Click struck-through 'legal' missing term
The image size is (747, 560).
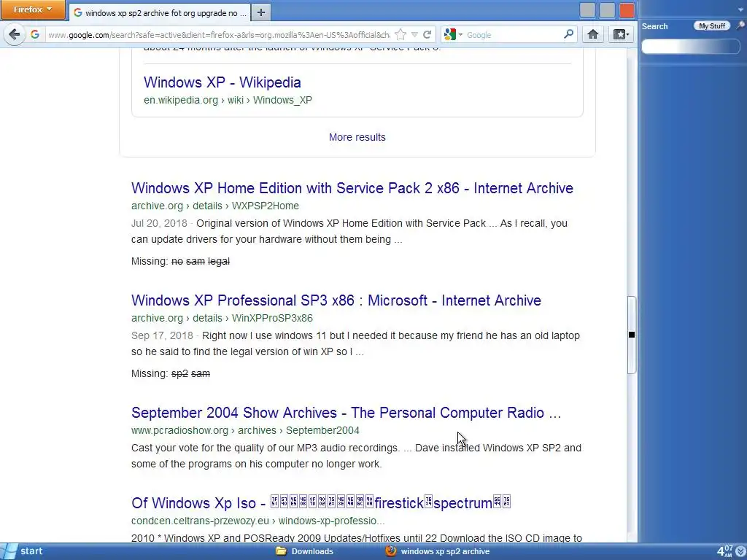click(219, 262)
